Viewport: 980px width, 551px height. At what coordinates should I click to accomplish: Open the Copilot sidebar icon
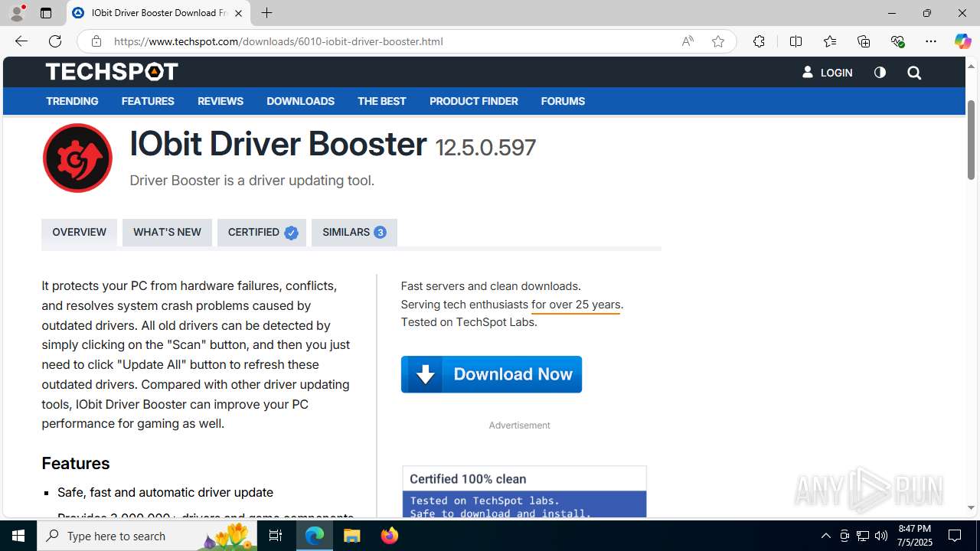point(962,41)
